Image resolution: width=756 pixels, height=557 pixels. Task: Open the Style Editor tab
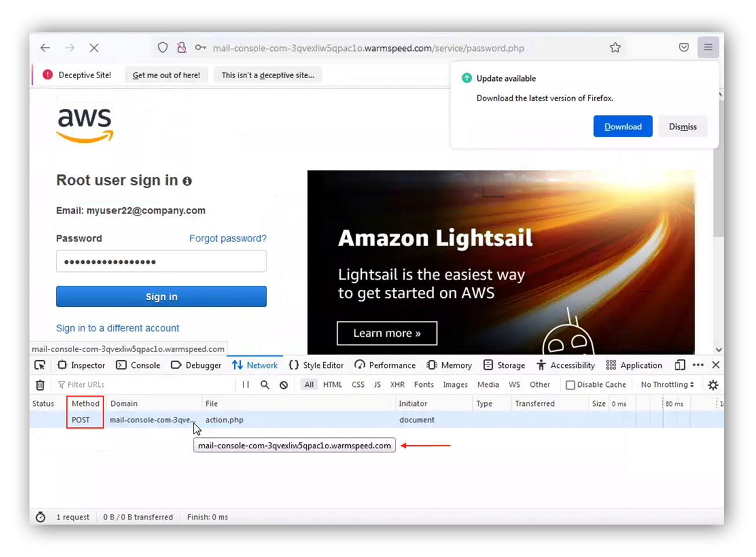(316, 365)
